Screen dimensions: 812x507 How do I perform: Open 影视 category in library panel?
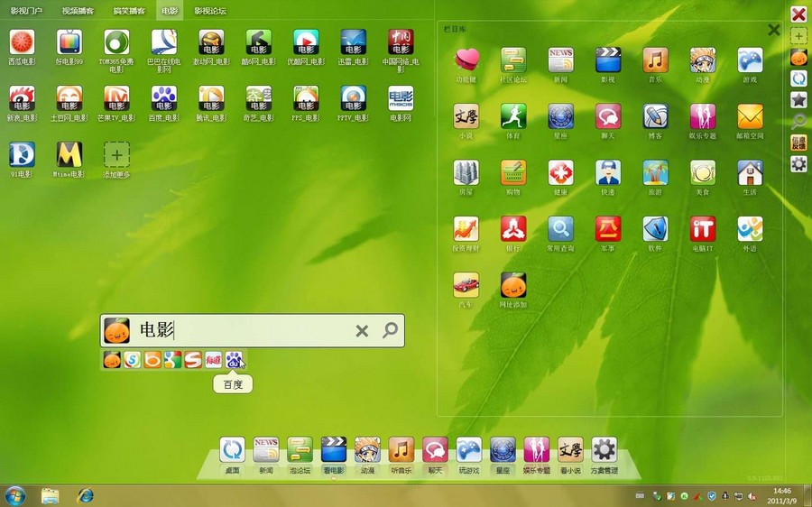click(608, 60)
